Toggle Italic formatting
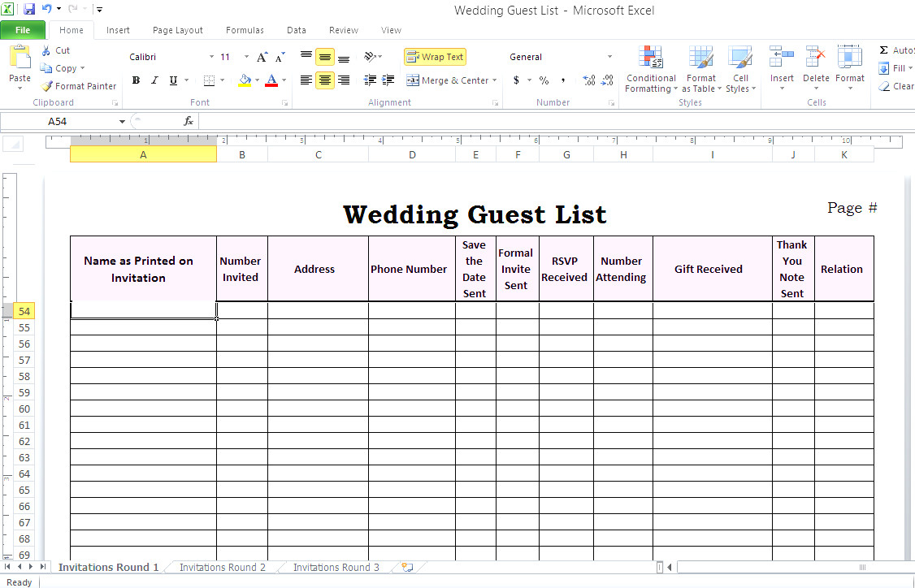The height and width of the screenshot is (588, 915). [154, 80]
